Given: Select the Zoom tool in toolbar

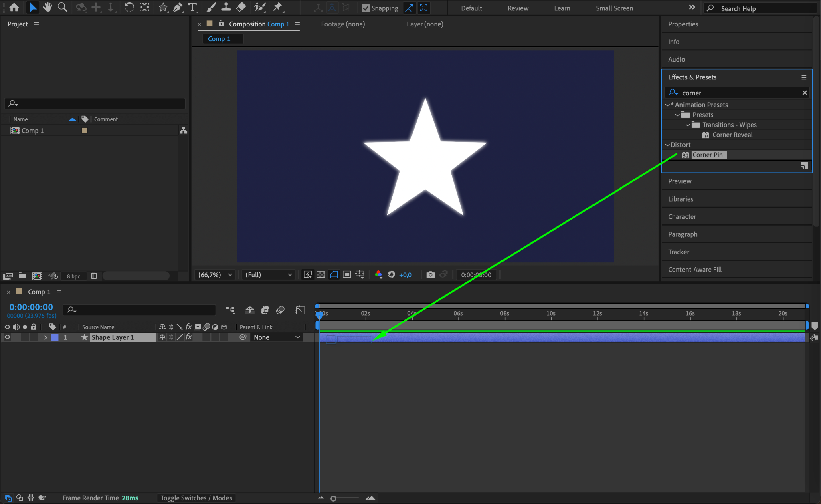Looking at the screenshot, I should point(62,7).
